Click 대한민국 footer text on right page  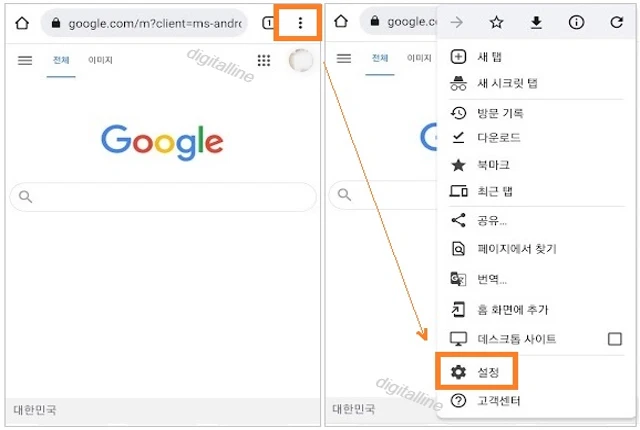tap(353, 409)
